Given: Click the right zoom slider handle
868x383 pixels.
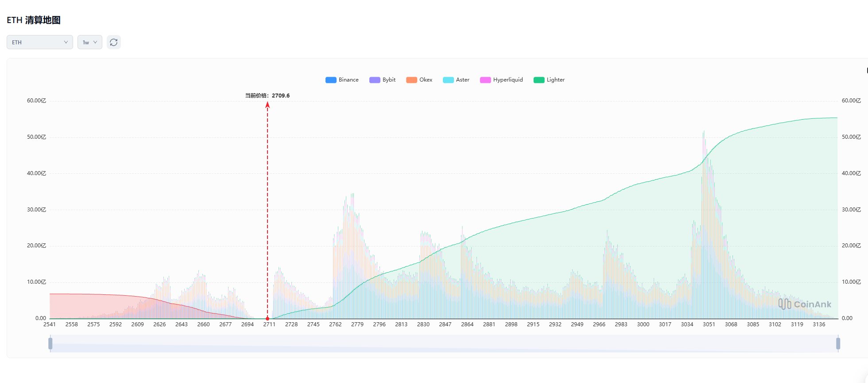Looking at the screenshot, I should click(838, 344).
